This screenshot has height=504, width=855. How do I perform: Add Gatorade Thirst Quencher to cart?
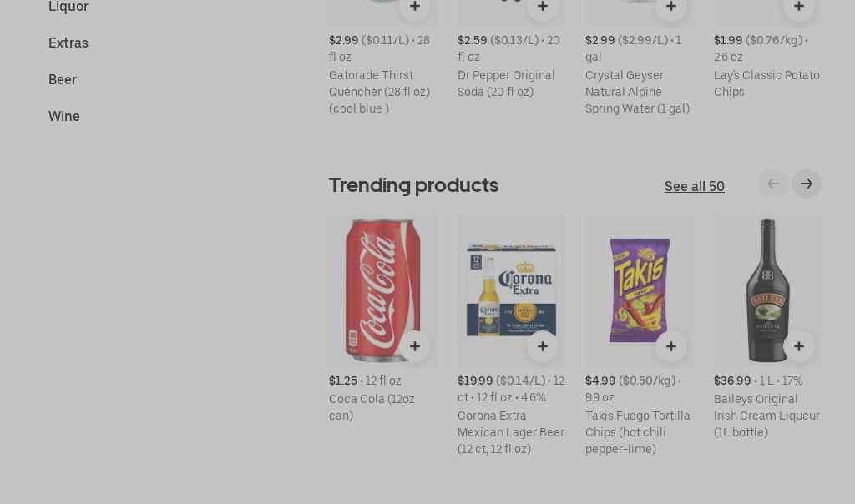click(x=415, y=8)
